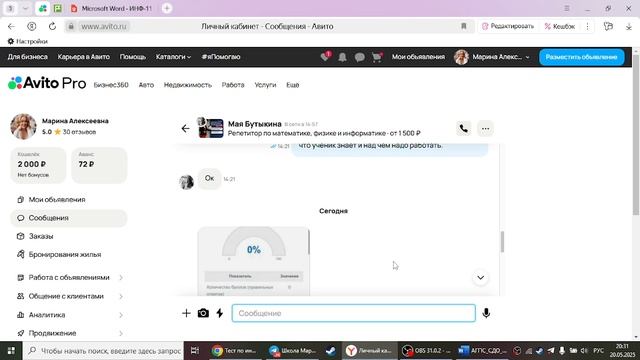Viewport: 640px width, 360px height.
Task: Open new browser tab plus button
Action: [x=167, y=8]
